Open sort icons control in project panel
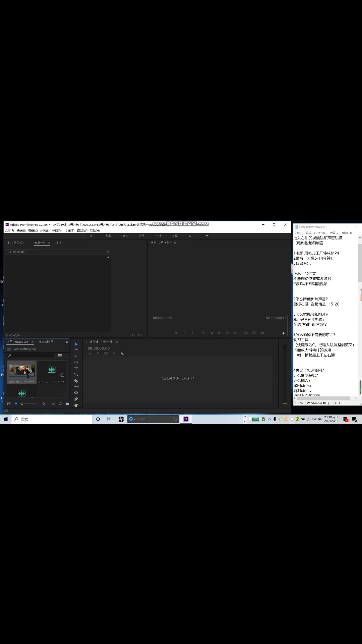 [44, 404]
